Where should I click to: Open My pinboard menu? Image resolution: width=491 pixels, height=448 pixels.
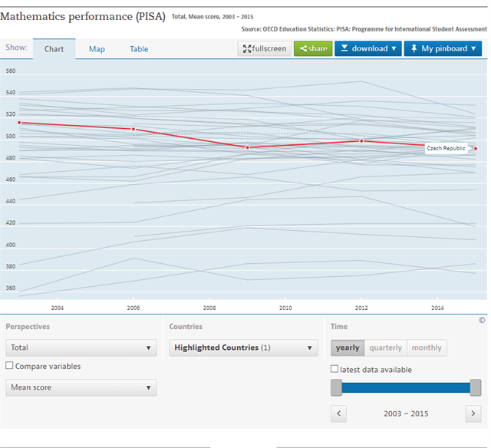[443, 48]
